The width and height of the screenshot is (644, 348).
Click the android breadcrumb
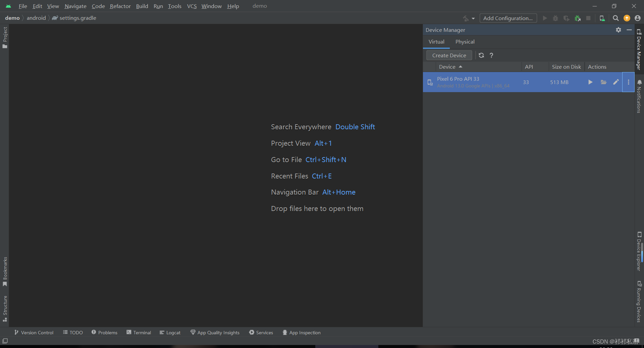[36, 18]
